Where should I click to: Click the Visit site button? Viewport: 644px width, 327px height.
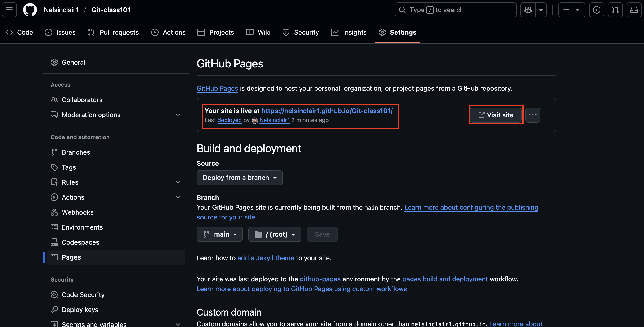pyautogui.click(x=496, y=115)
